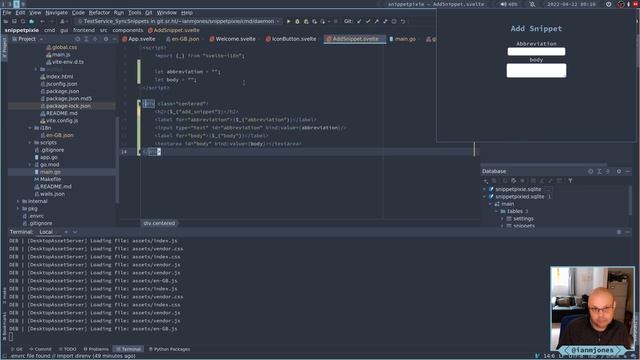Image resolution: width=640 pixels, height=360 pixels.
Task: Click the Git commit checkmark icon
Action: [368, 21]
